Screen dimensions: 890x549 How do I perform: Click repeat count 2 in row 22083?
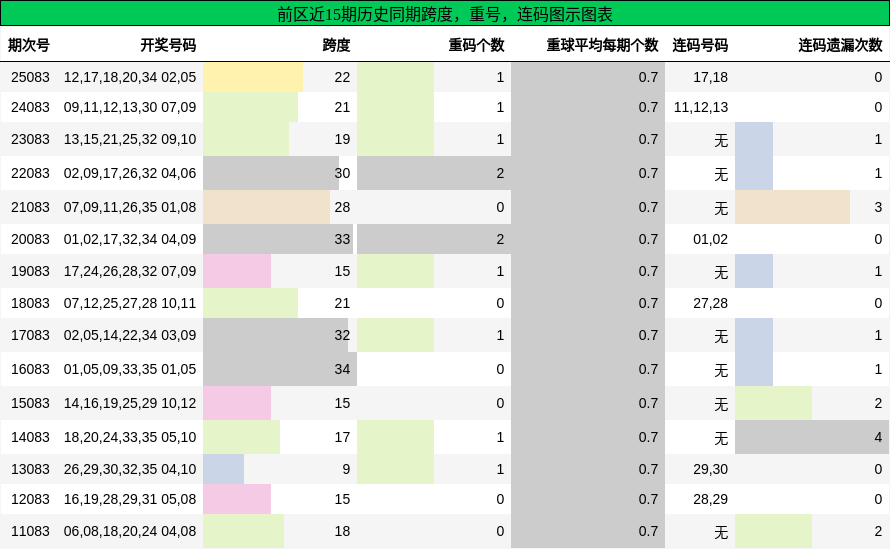click(x=500, y=173)
